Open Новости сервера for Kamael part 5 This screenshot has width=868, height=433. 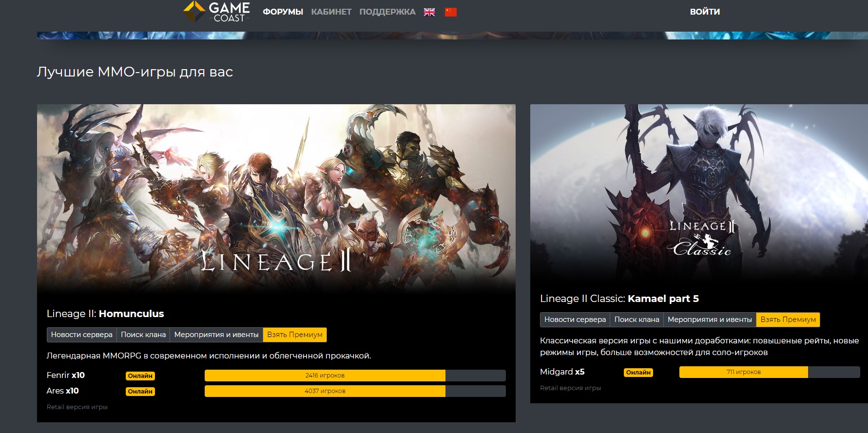[575, 320]
